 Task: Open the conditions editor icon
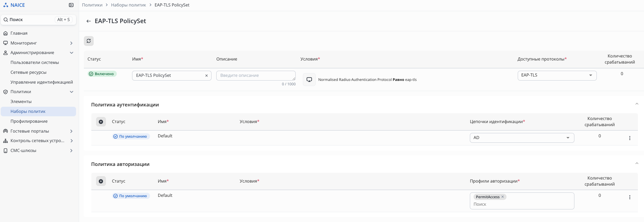tap(309, 80)
